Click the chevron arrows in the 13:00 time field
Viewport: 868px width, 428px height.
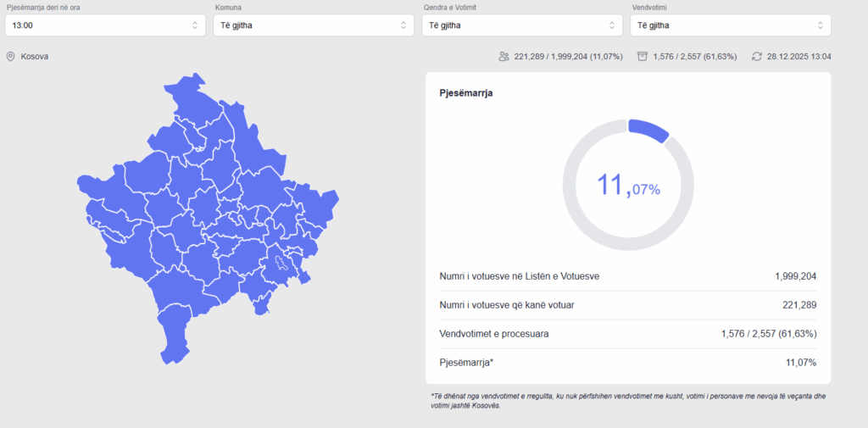[194, 25]
